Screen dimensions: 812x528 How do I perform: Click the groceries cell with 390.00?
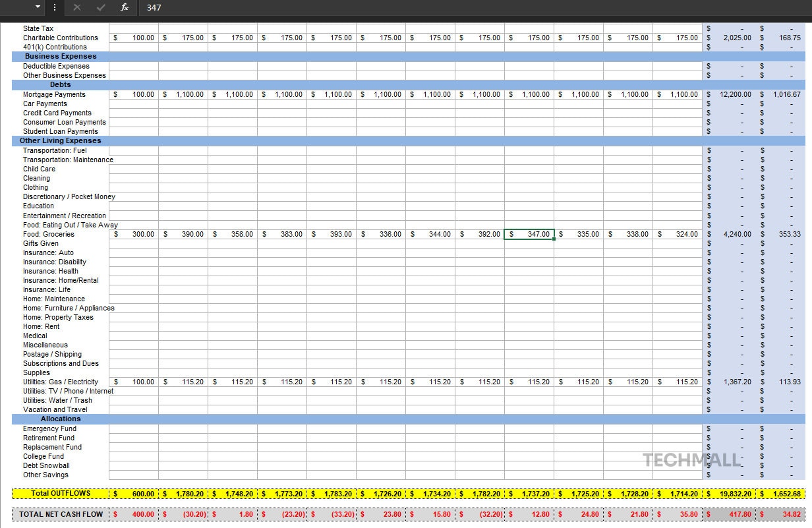coord(183,234)
